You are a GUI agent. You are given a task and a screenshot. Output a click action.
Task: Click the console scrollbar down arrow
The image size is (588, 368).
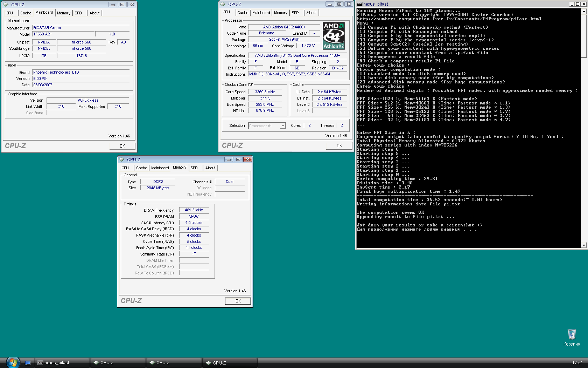click(584, 245)
